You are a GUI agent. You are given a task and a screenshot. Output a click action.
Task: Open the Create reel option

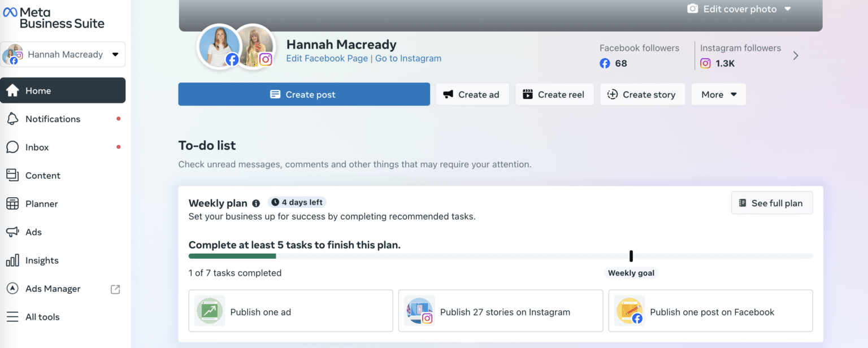pyautogui.click(x=554, y=94)
